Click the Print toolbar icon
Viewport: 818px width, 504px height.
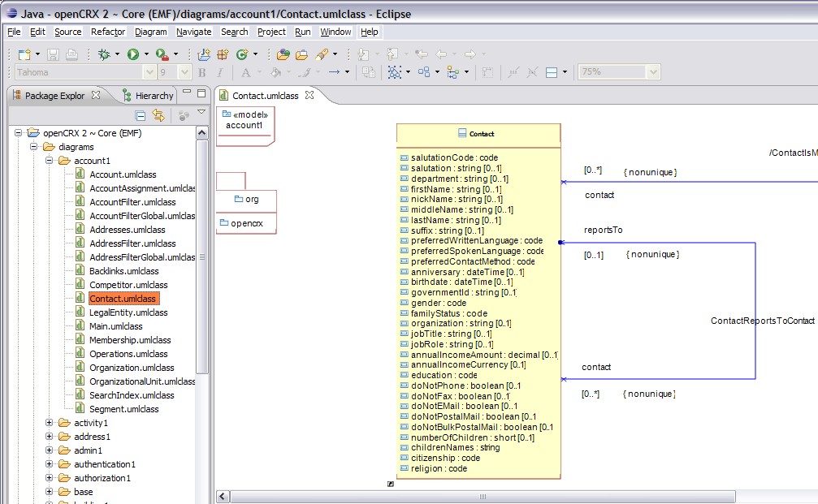72,54
